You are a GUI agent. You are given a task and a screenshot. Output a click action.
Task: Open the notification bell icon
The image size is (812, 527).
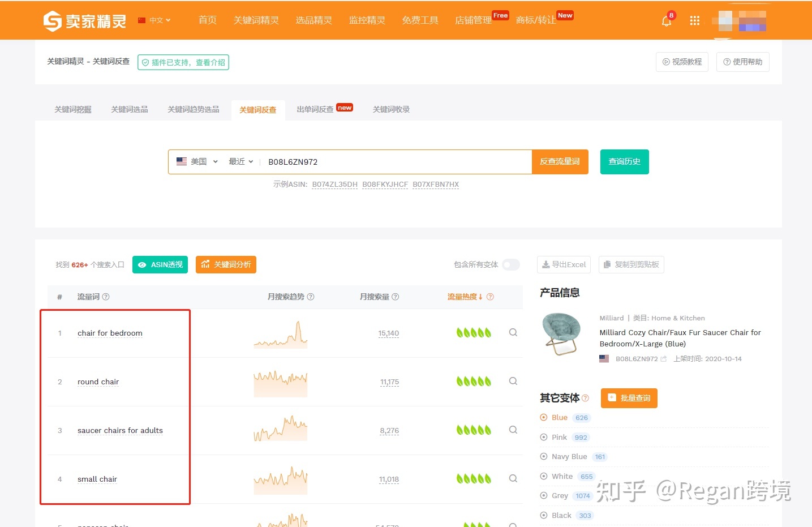coord(667,21)
